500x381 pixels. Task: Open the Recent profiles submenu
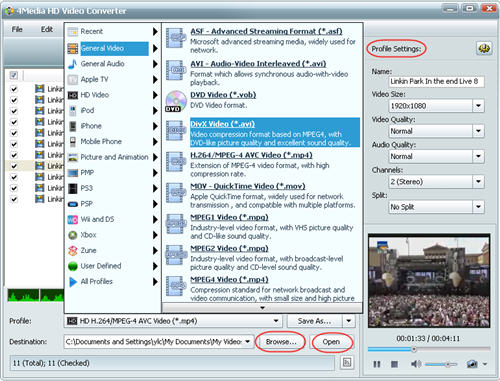coord(113,32)
